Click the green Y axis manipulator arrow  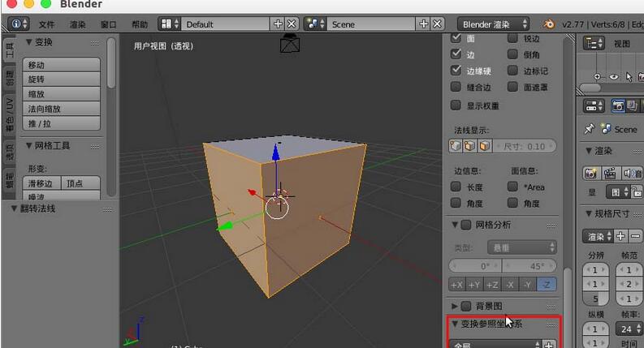(224, 226)
